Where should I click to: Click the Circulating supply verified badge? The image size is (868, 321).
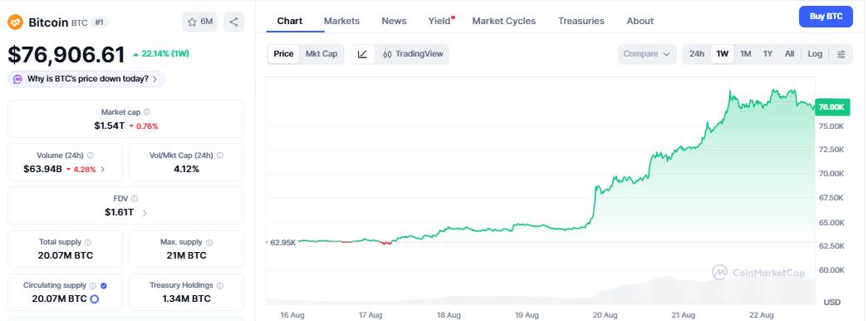(104, 285)
